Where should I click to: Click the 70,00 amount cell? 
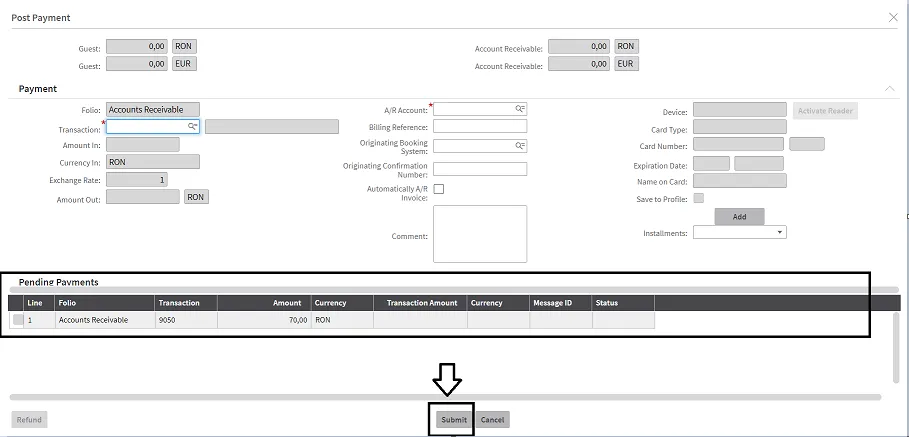264,320
